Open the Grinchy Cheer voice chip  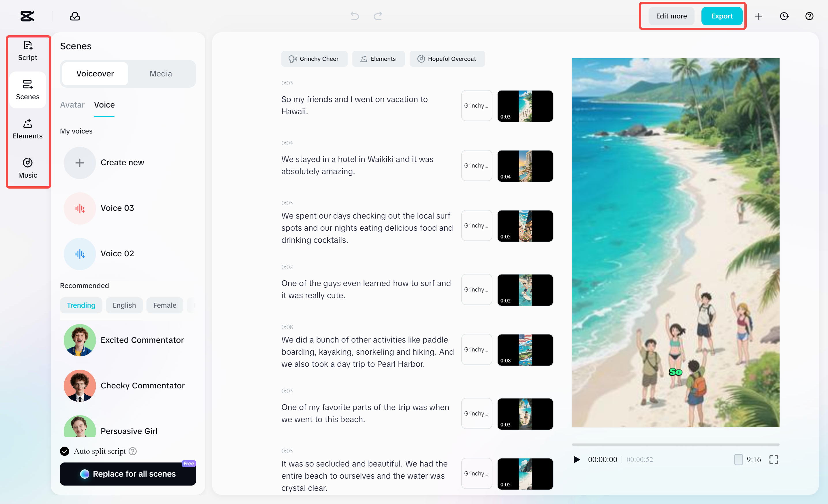click(314, 59)
